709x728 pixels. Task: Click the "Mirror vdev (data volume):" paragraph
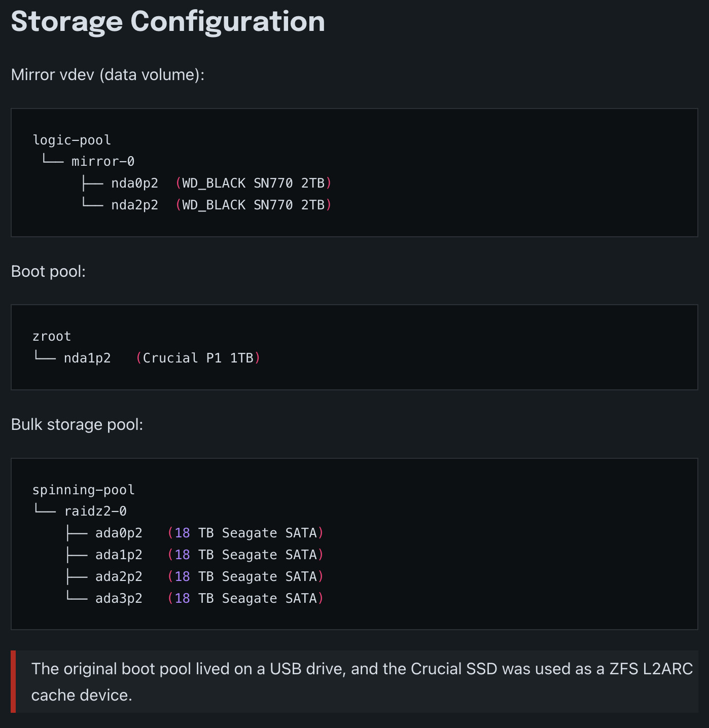coord(108,75)
